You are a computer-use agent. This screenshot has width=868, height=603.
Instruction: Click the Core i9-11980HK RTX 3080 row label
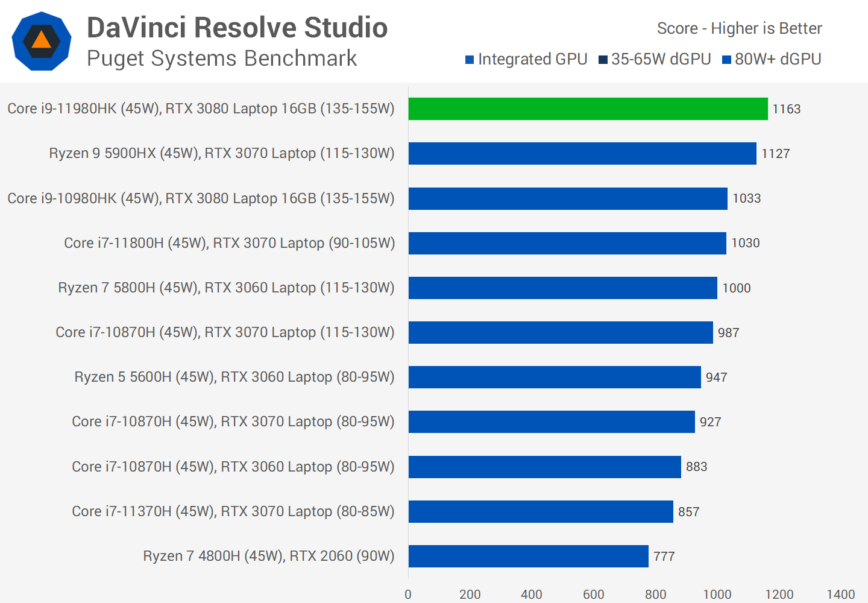201,109
